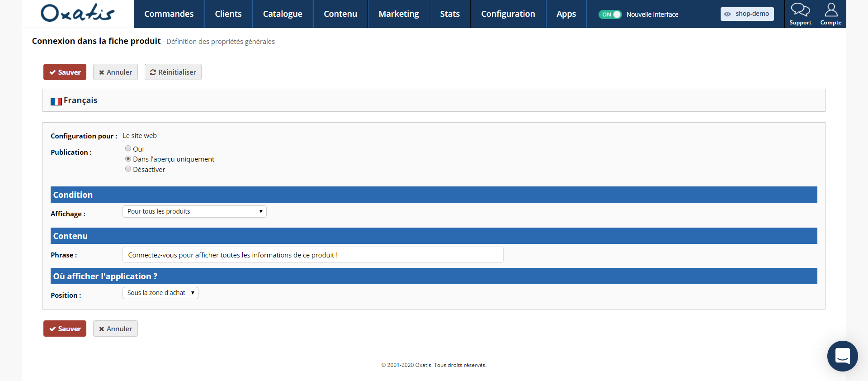Click the copyright Oxatis footer text

click(x=434, y=365)
